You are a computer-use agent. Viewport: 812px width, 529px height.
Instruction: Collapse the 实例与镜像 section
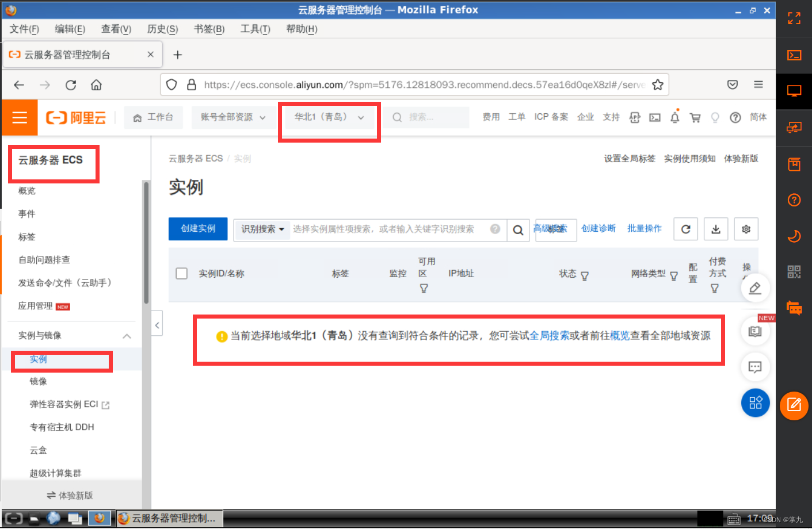point(127,336)
